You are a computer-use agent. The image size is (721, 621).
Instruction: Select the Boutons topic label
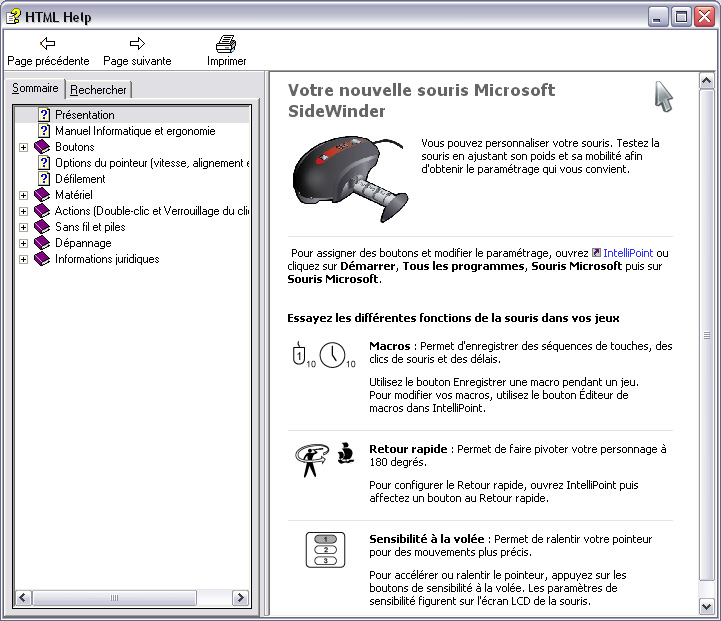(x=74, y=147)
